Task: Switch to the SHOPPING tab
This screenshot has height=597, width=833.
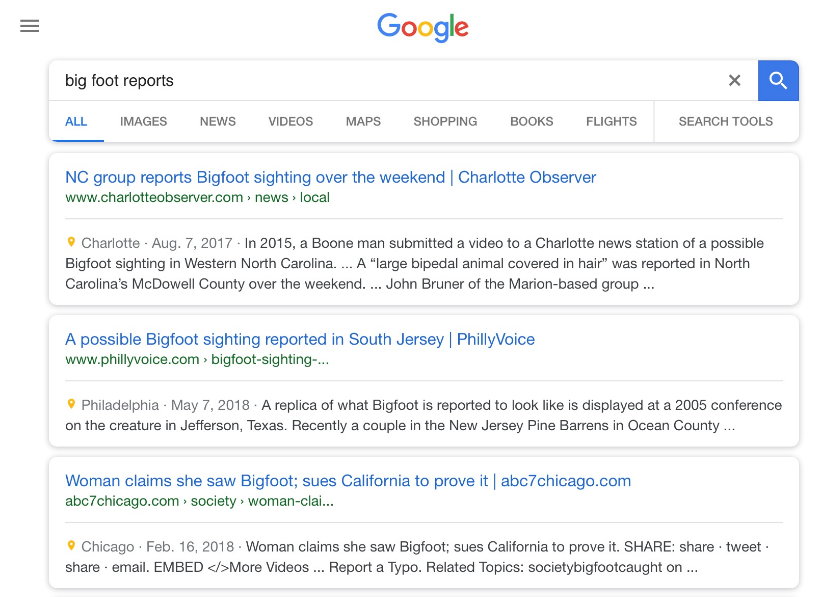Action: (x=444, y=121)
